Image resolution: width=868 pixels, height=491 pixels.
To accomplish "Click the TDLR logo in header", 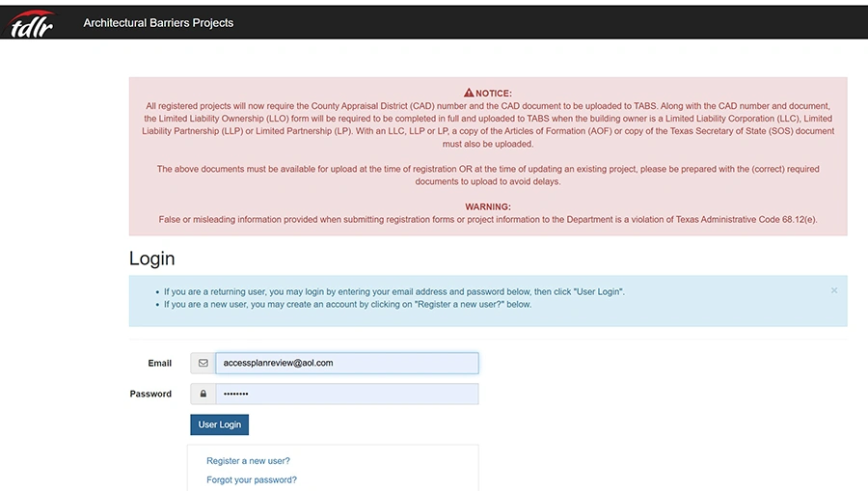I will [32, 22].
